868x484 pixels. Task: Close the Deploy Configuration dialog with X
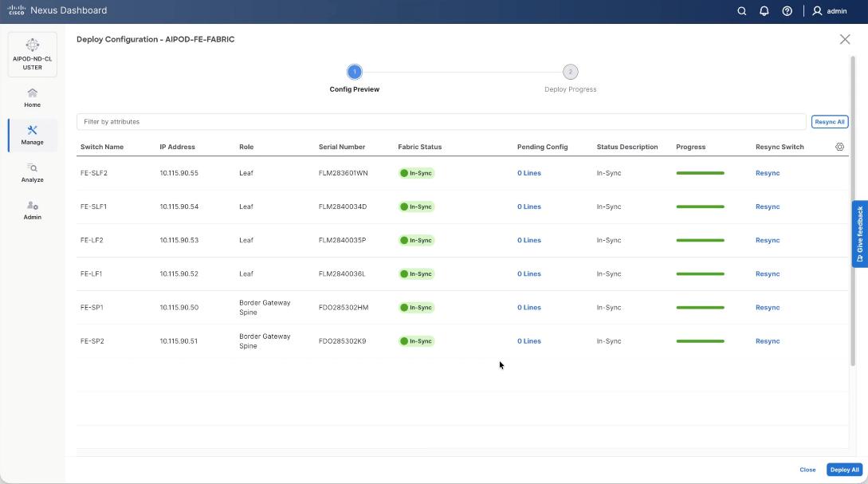click(x=845, y=39)
